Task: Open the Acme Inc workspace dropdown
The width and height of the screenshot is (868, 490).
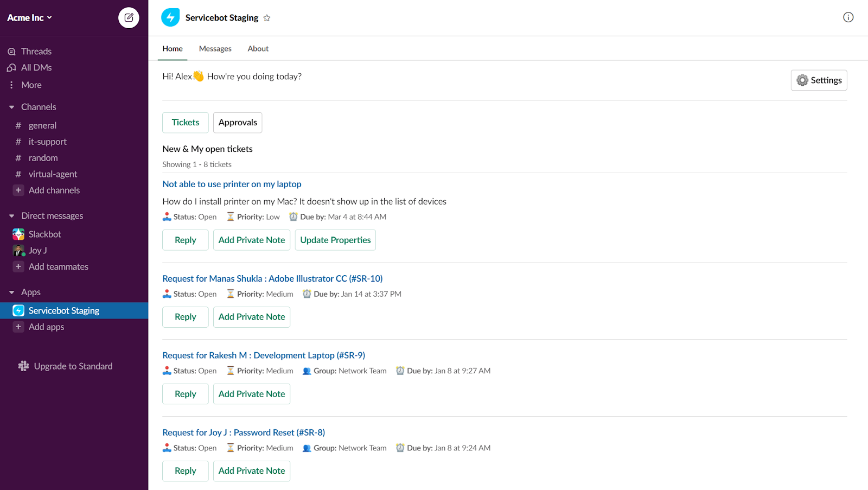Action: 29,18
